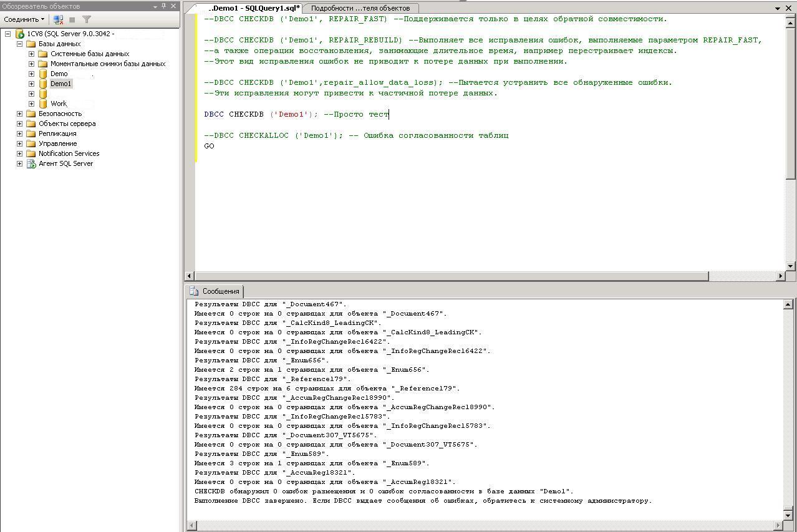Collapse the 1CV8 server node

[x=8, y=34]
